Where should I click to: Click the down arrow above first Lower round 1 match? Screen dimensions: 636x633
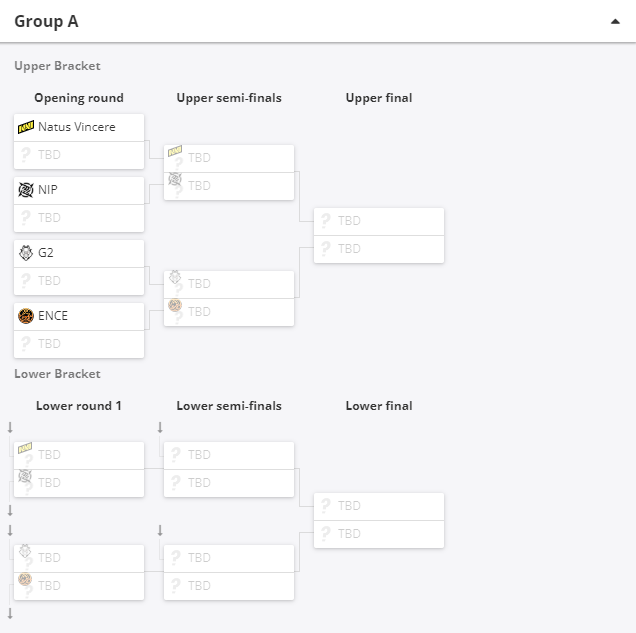[x=10, y=427]
